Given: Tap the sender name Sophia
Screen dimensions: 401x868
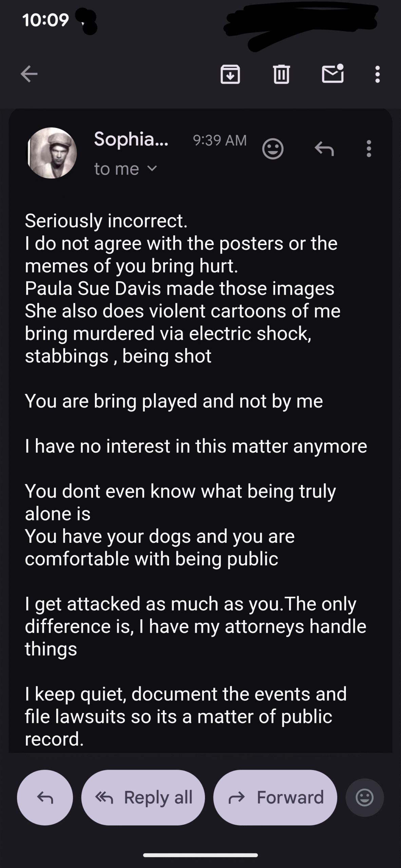Looking at the screenshot, I should click(131, 139).
